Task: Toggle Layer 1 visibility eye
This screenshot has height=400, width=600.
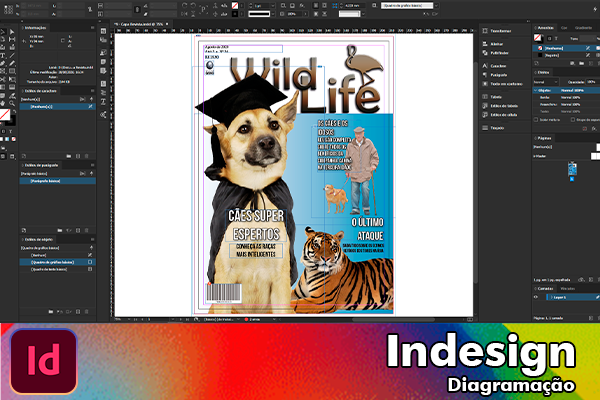Action: click(x=536, y=297)
